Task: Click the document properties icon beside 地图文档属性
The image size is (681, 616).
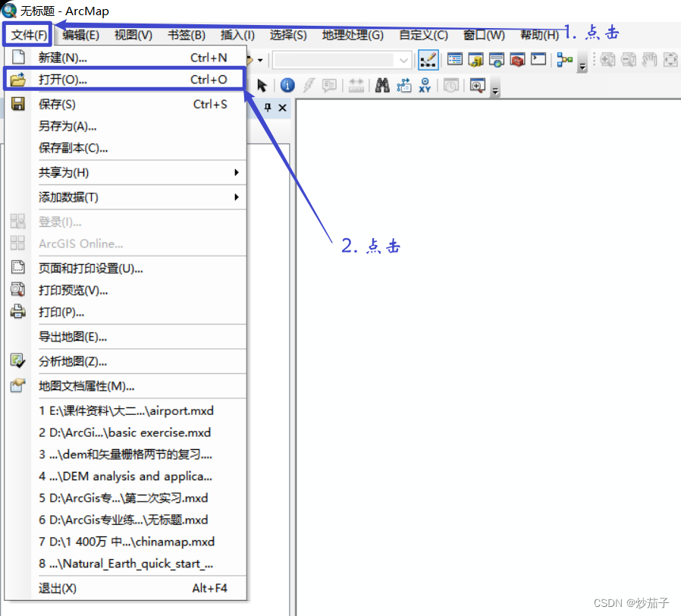Action: coord(17,385)
